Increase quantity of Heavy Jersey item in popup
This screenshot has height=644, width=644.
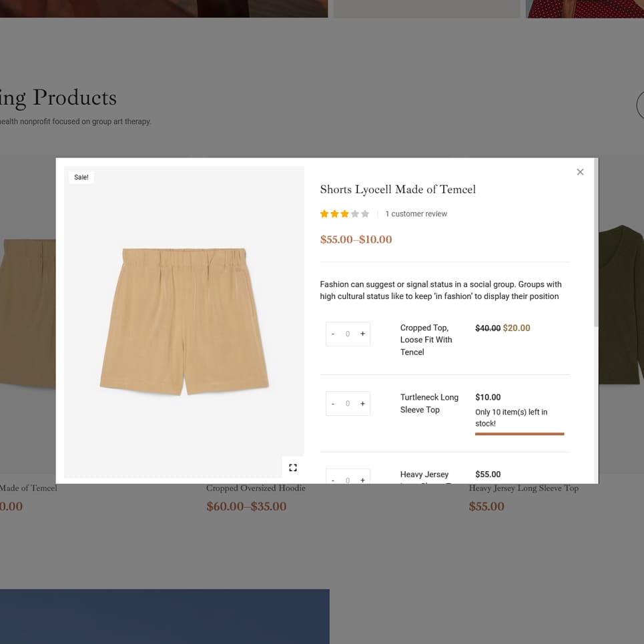[363, 479]
